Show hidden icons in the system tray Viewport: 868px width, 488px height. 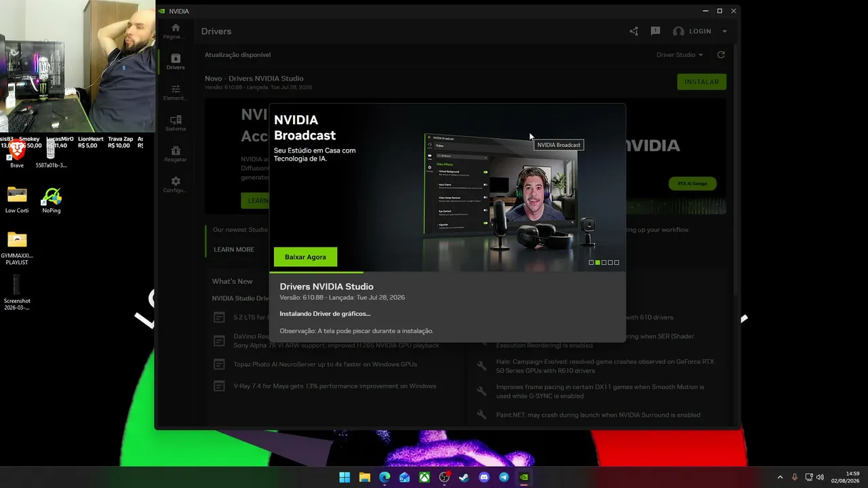point(780,477)
